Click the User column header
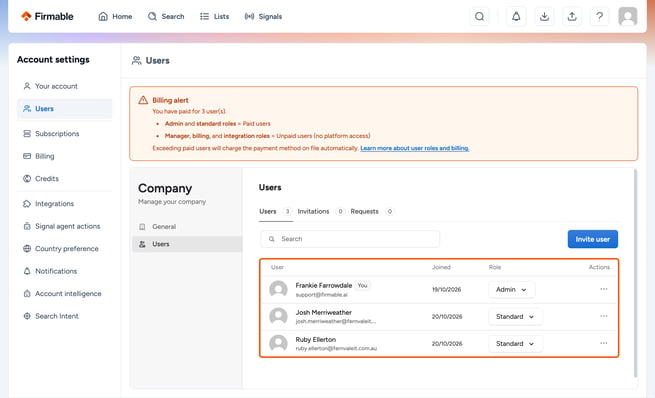This screenshot has width=655, height=398. coord(277,267)
